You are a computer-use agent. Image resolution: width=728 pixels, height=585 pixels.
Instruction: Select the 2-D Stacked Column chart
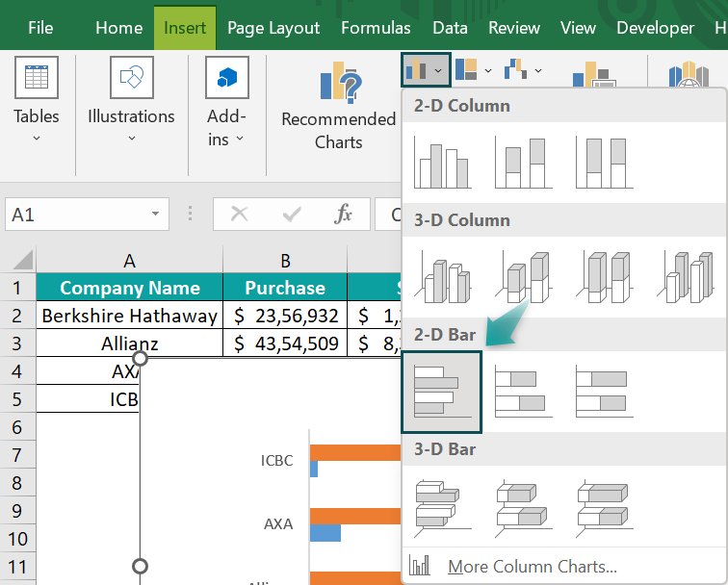[x=523, y=162]
